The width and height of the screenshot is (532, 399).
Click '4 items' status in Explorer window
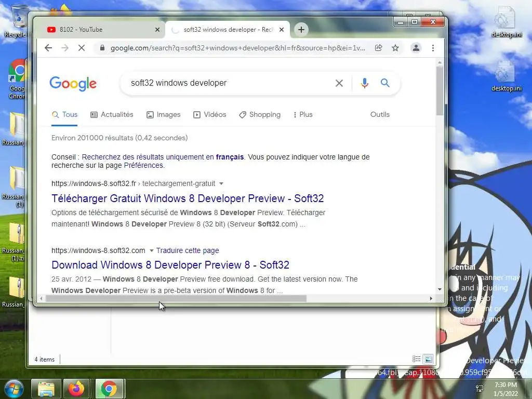click(45, 360)
